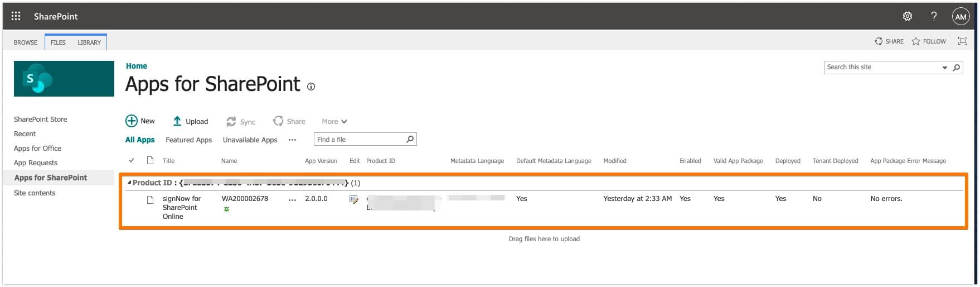Click the 2.0.0.0 version cell
The image size is (980, 287).
coord(316,199)
